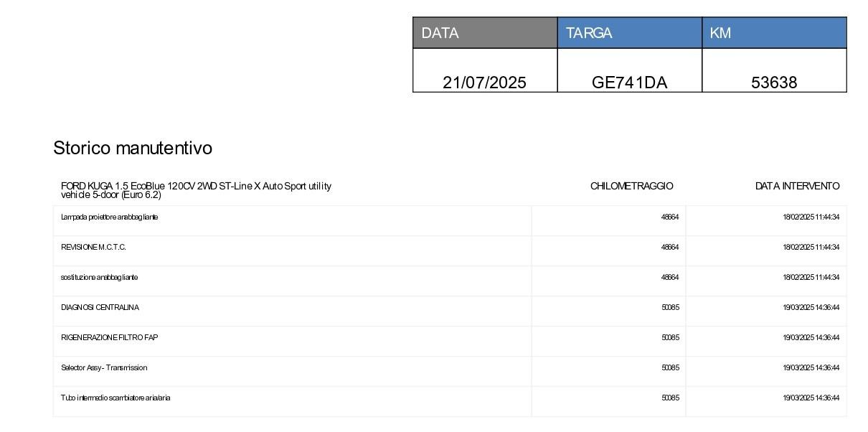Select the mileage value 53638
The image size is (868, 432).
coord(774,83)
